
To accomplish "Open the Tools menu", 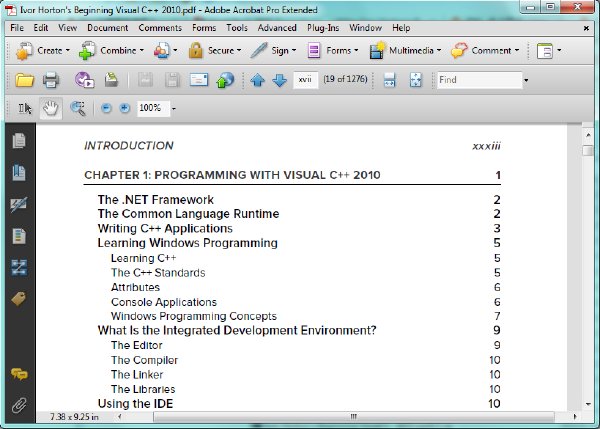I will (x=237, y=28).
